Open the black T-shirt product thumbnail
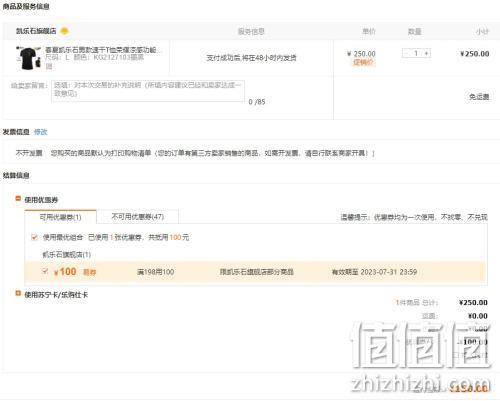The height and width of the screenshot is (401, 500). tap(29, 58)
